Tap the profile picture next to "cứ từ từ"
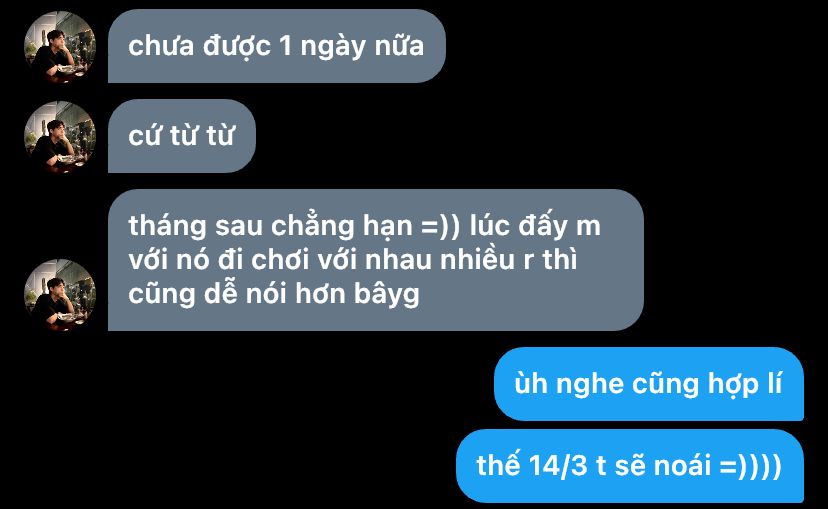The width and height of the screenshot is (828, 509). pos(60,137)
